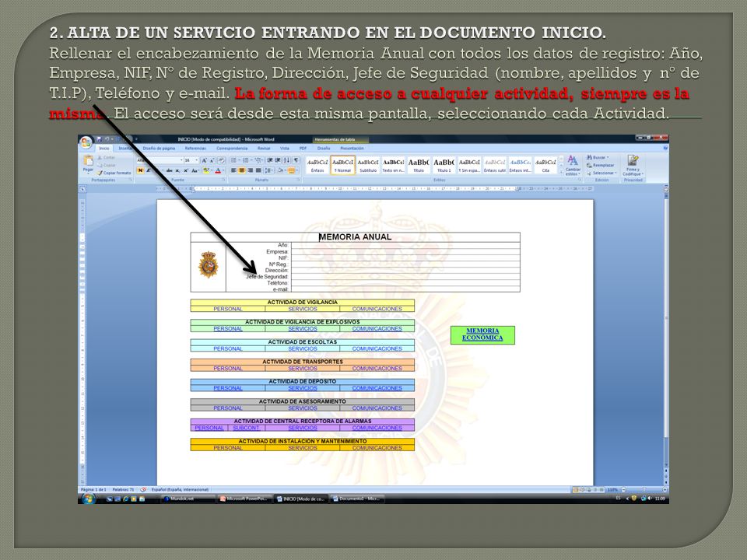
Task: Switch to the Revisar tab
Action: pos(264,149)
